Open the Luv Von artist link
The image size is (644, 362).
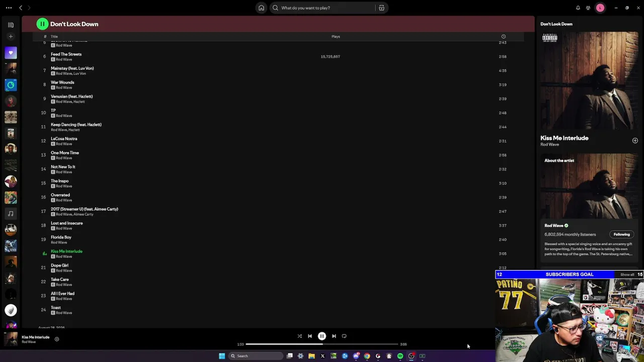[79, 73]
